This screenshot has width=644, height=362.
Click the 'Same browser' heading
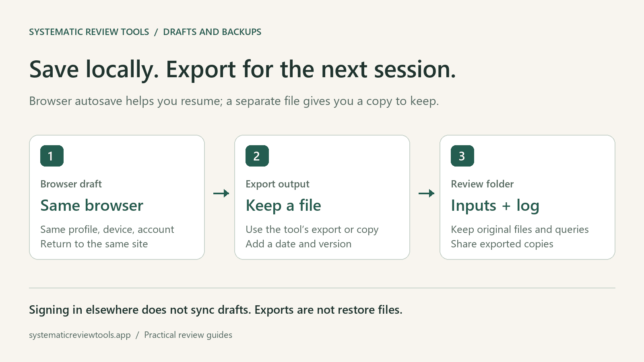[92, 206]
